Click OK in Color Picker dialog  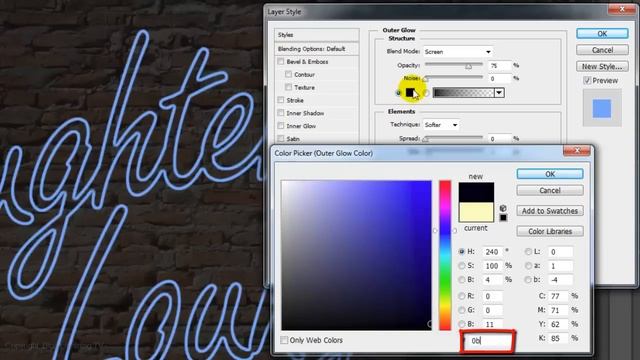(x=550, y=174)
